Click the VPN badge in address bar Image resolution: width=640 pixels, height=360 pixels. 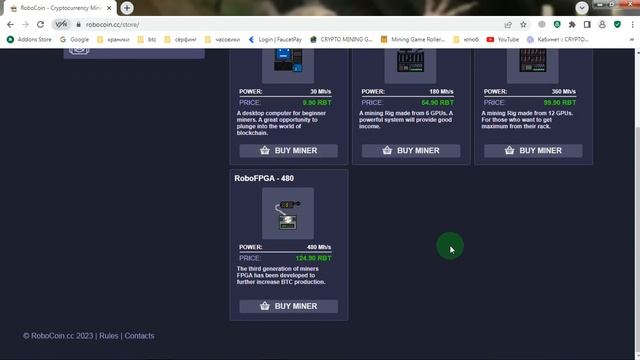click(61, 24)
